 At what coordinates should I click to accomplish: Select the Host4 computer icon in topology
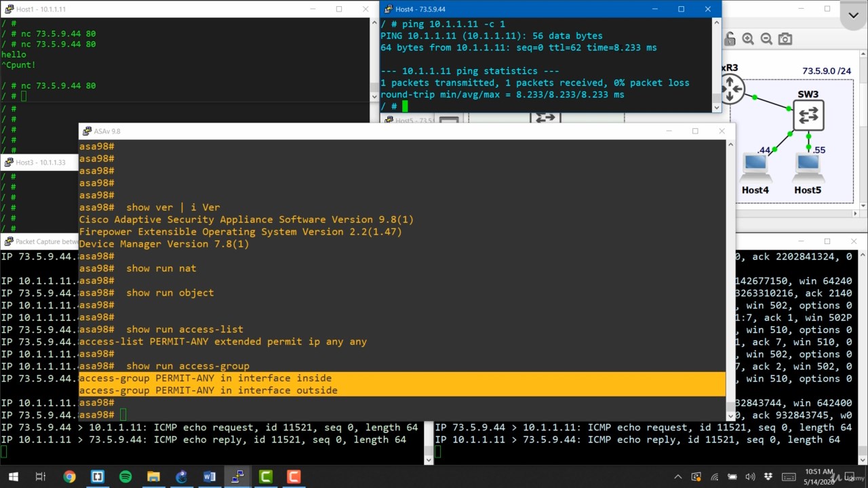755,168
